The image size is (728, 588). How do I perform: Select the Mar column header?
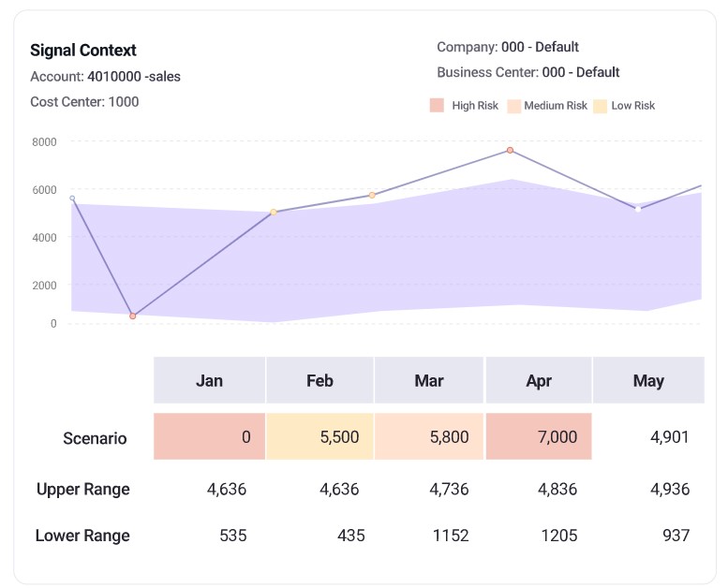tap(429, 380)
